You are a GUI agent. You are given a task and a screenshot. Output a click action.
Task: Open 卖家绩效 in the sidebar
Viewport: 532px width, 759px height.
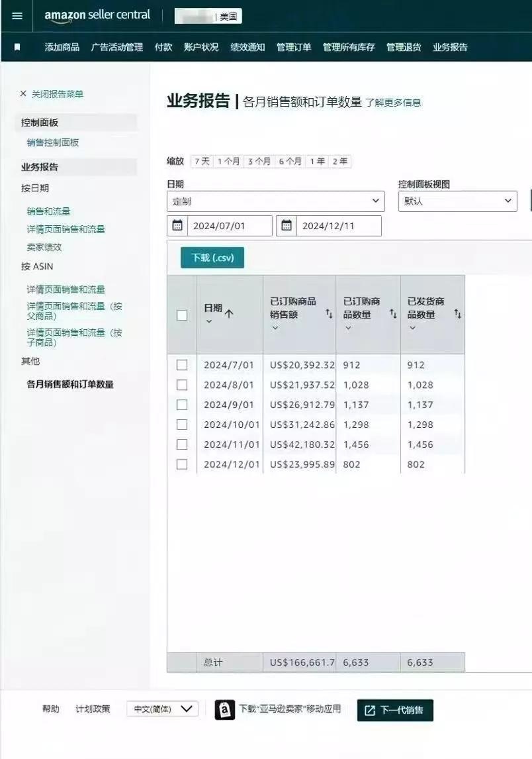click(x=44, y=247)
